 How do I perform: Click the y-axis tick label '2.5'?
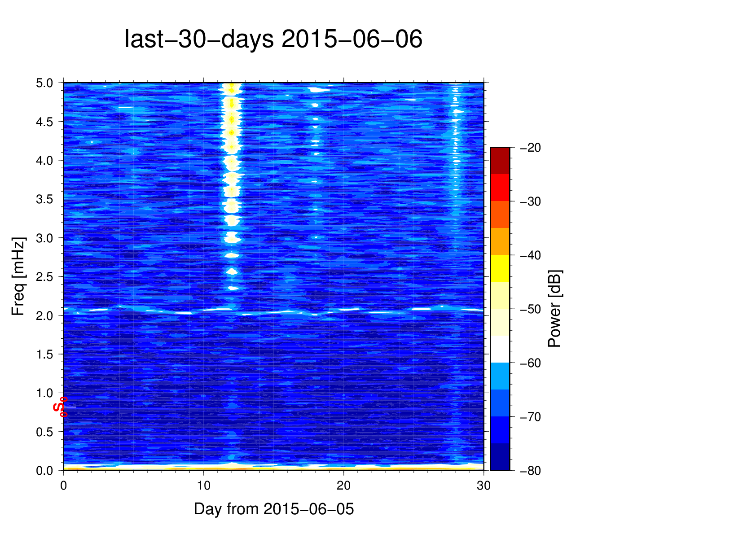(x=44, y=277)
